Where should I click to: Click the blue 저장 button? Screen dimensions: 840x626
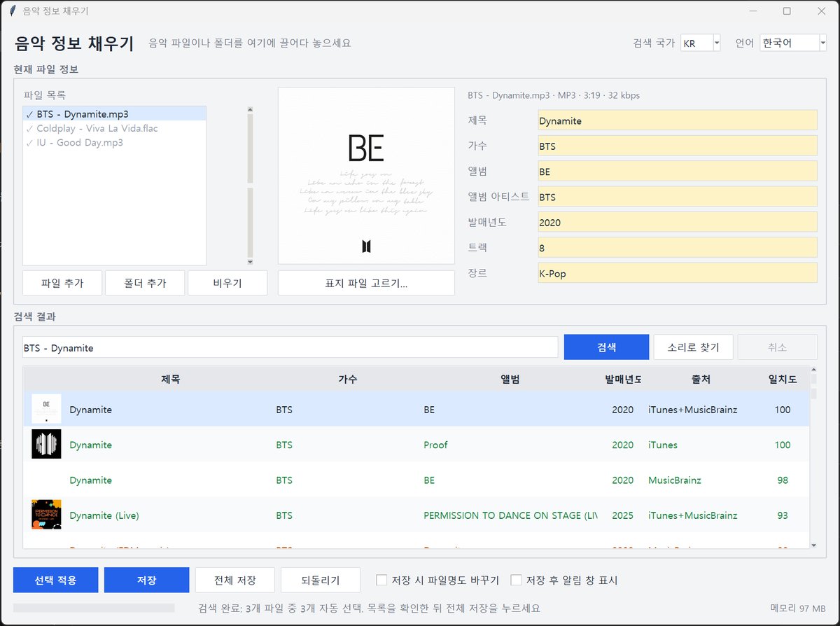pos(147,580)
